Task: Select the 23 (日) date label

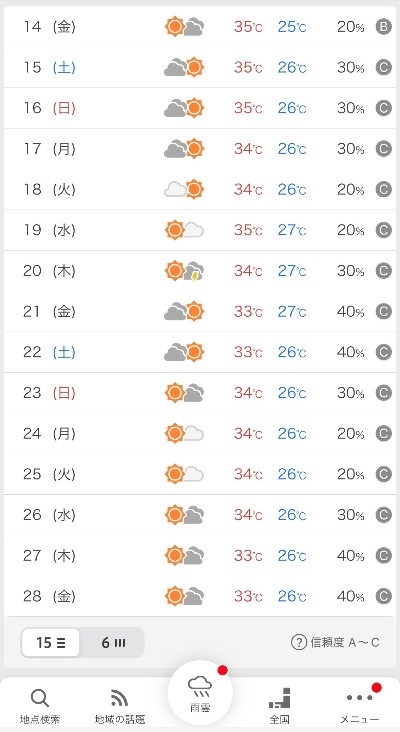Action: pyautogui.click(x=49, y=393)
